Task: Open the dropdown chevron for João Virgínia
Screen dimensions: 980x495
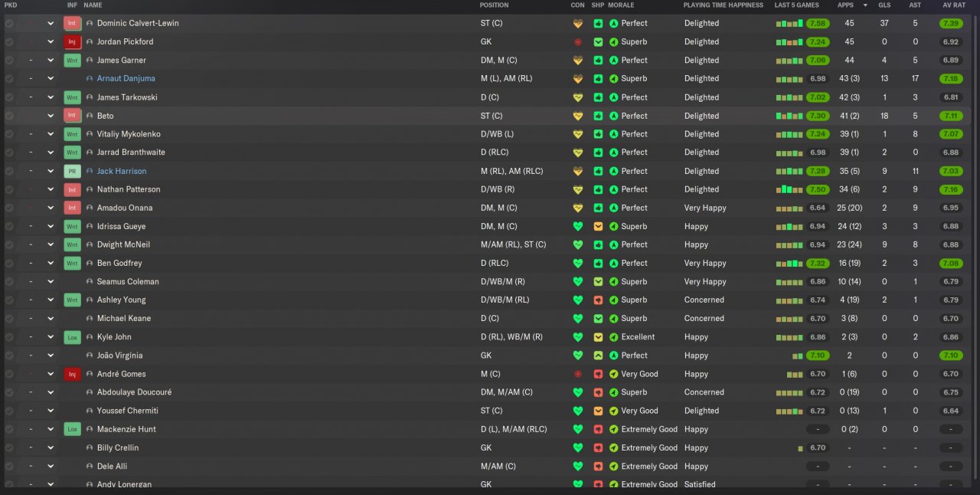Action: point(51,356)
